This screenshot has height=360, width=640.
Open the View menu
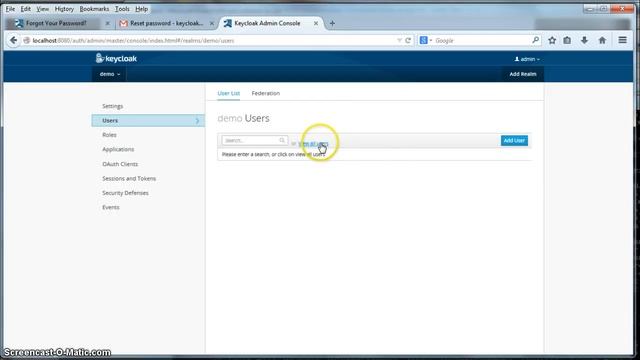pos(42,9)
